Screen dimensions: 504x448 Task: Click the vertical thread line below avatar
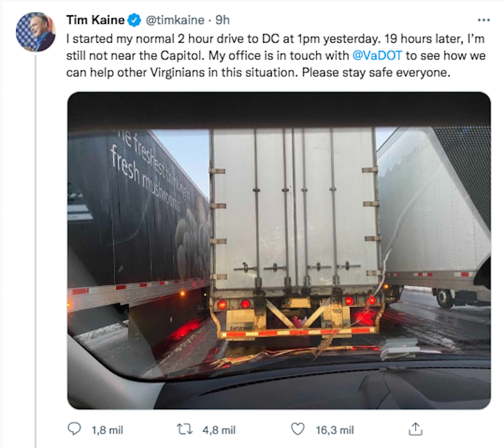pos(35,225)
